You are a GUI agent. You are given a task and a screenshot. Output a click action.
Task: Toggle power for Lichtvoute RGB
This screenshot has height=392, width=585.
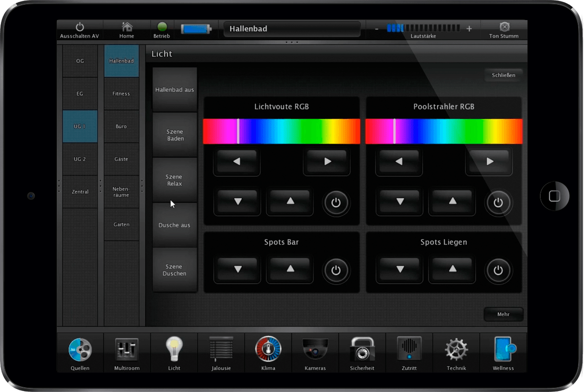pyautogui.click(x=336, y=202)
